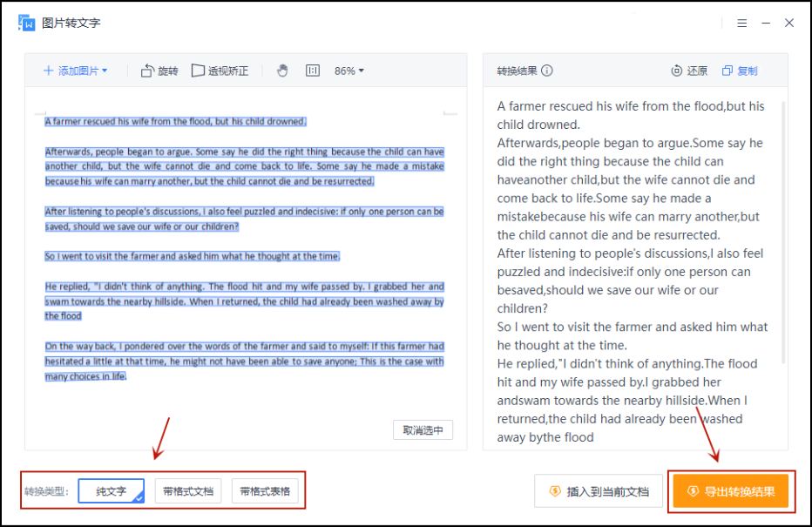Click 复制 (Copy) to copy converted text
The image size is (812, 527).
740,71
